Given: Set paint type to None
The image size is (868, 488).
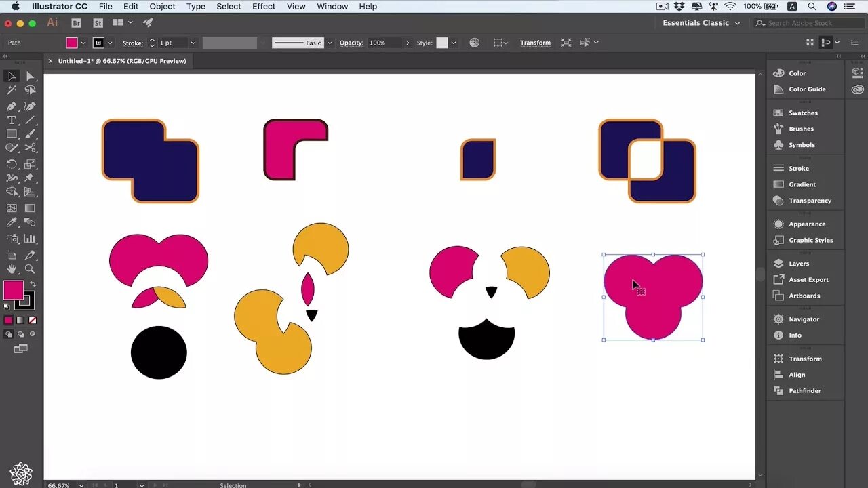Looking at the screenshot, I should (33, 321).
